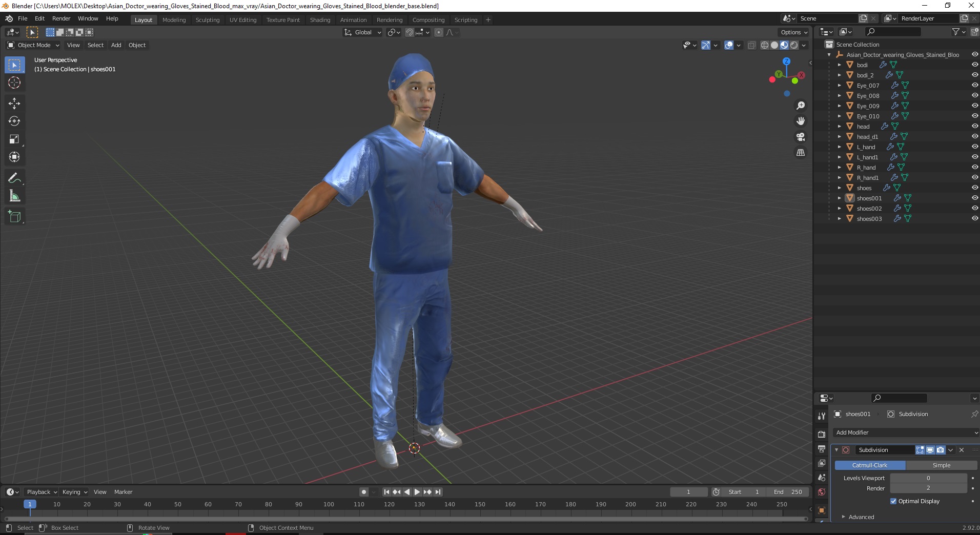Activate the Scale tool
Image resolution: width=980 pixels, height=535 pixels.
[x=14, y=139]
